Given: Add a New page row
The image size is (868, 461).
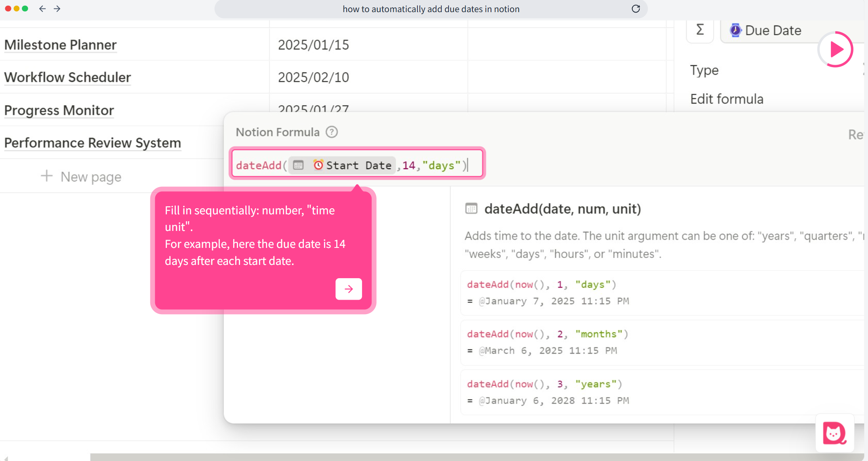Looking at the screenshot, I should tap(81, 177).
